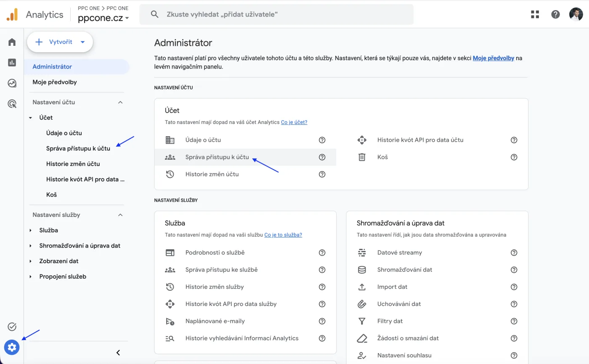The width and height of the screenshot is (589, 364).
Task: Open Správa přístupu k účtu in the sidebar
Action: pyautogui.click(x=78, y=148)
